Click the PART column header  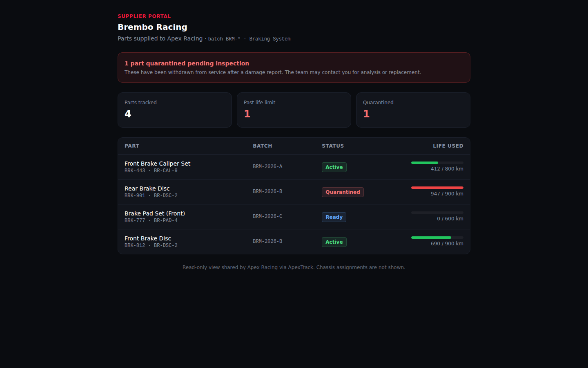(132, 146)
